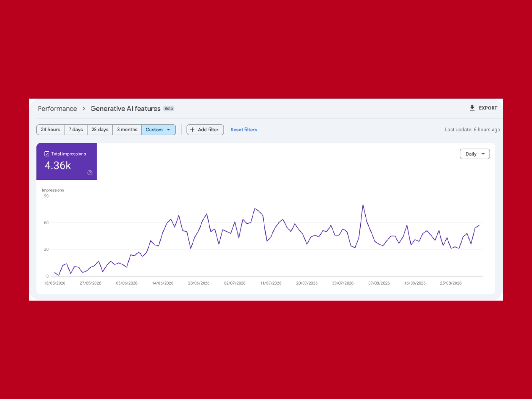Choose the 3 months range

tap(127, 130)
